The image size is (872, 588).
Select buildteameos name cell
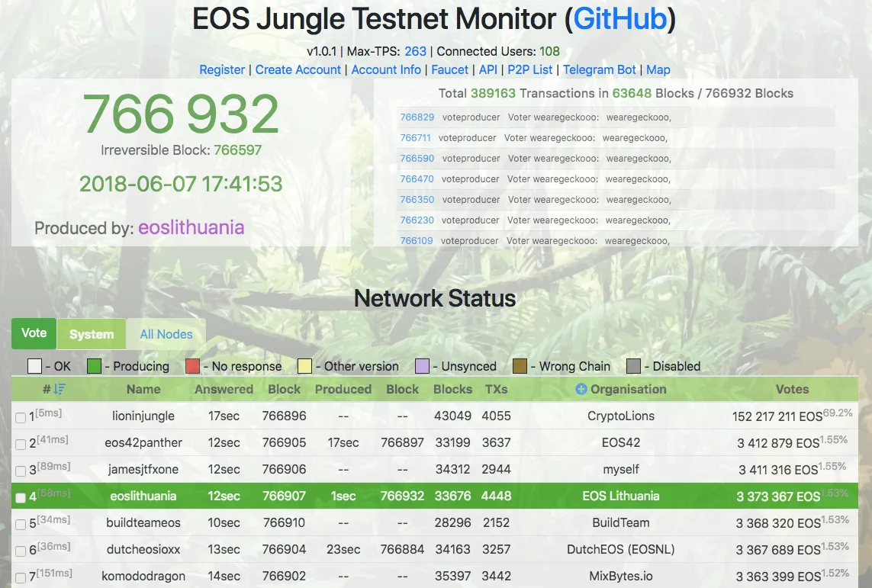[143, 522]
